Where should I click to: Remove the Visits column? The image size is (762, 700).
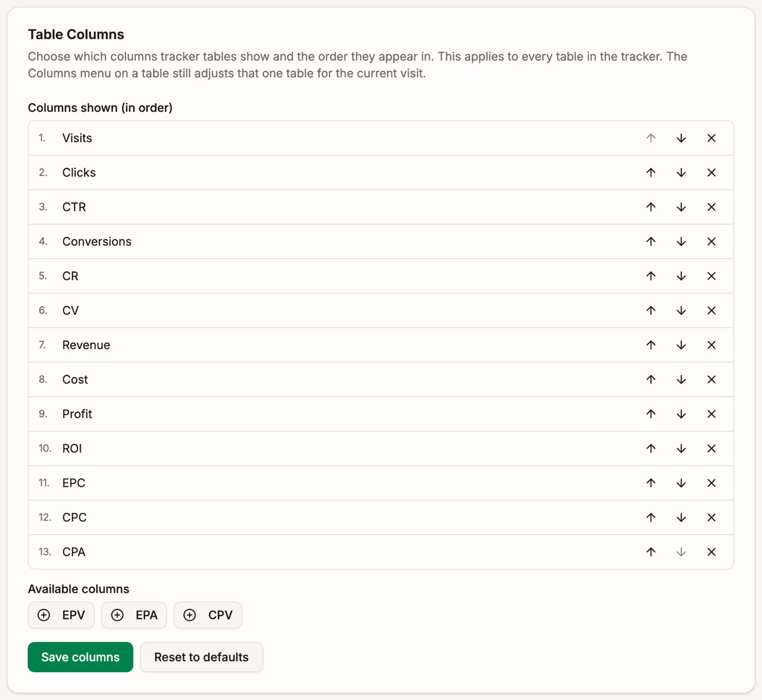coord(711,138)
